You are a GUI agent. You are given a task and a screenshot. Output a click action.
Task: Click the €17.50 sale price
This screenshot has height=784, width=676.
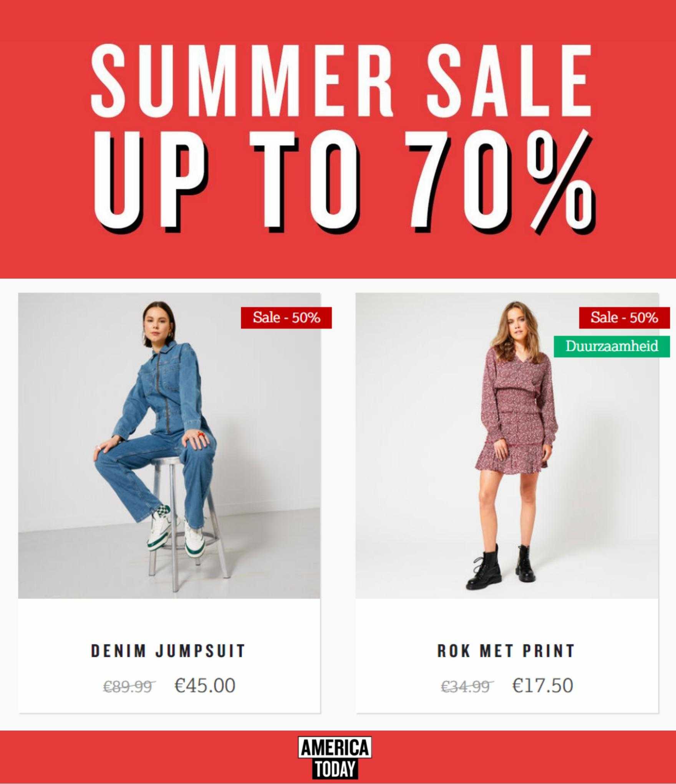click(542, 685)
